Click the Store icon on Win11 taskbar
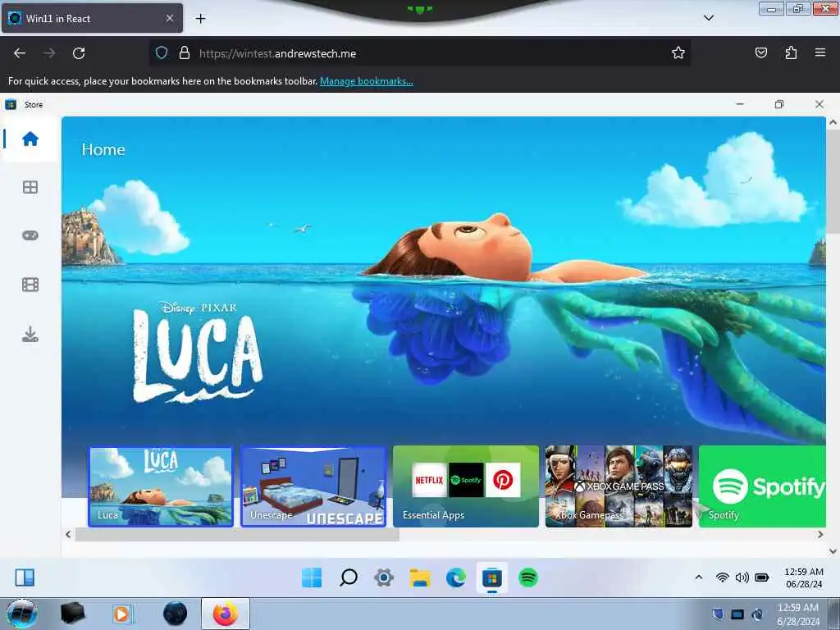The width and height of the screenshot is (840, 630). (x=492, y=577)
